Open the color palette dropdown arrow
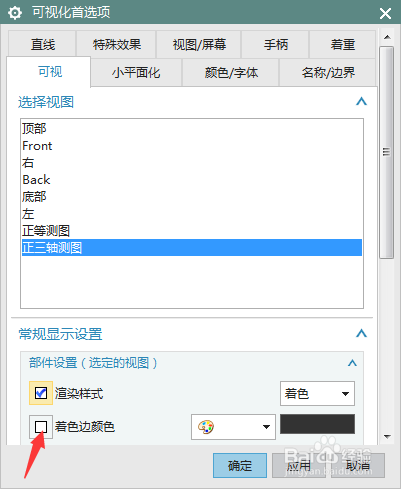401x489 pixels. tap(266, 427)
